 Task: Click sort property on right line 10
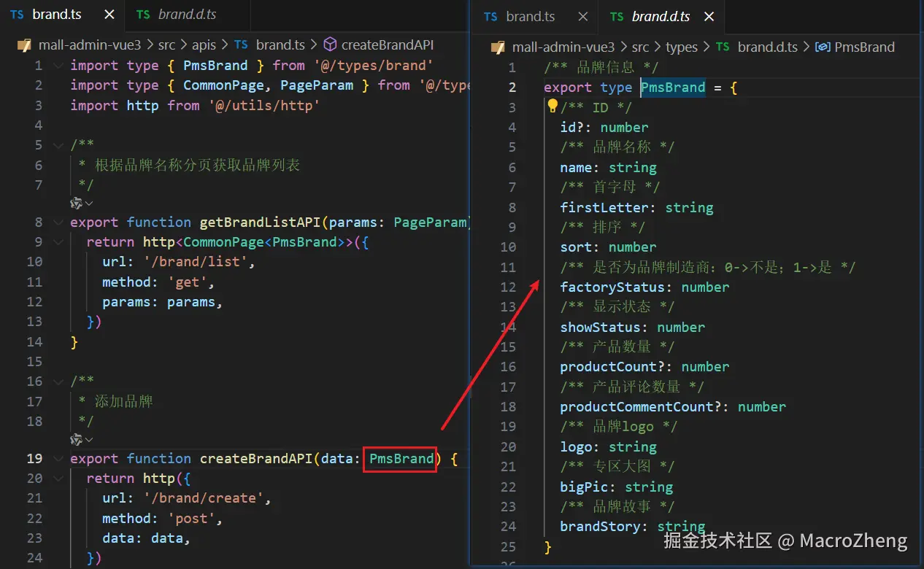pyautogui.click(x=577, y=247)
